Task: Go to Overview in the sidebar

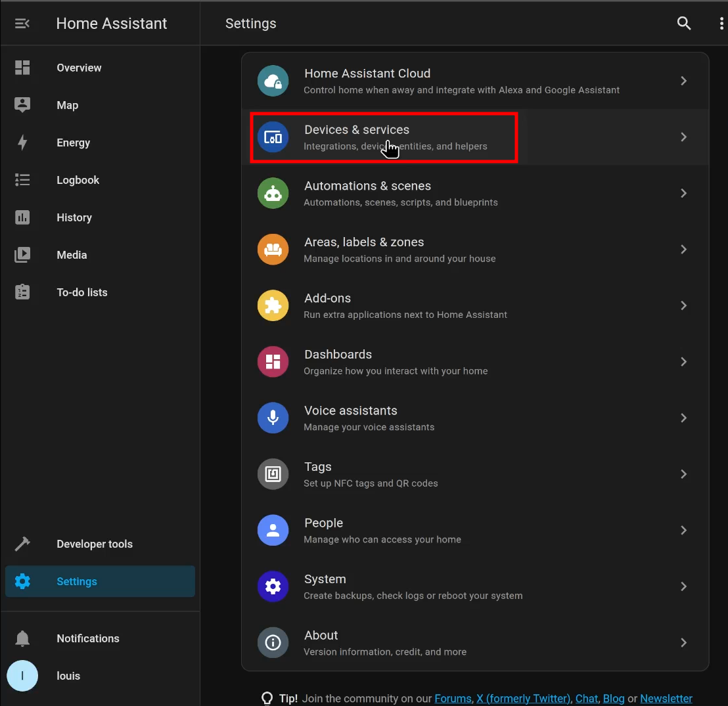Action: pyautogui.click(x=100, y=68)
